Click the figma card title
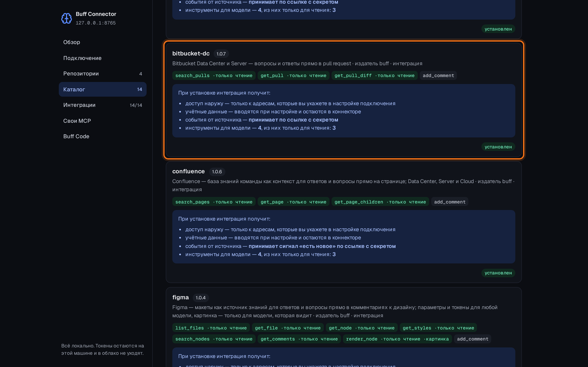 point(180,297)
